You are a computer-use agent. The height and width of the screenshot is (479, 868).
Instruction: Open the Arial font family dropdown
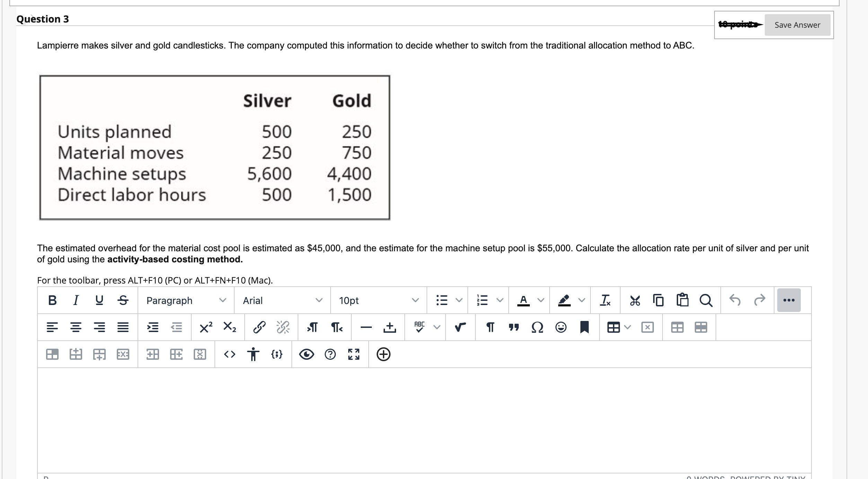[x=282, y=300]
